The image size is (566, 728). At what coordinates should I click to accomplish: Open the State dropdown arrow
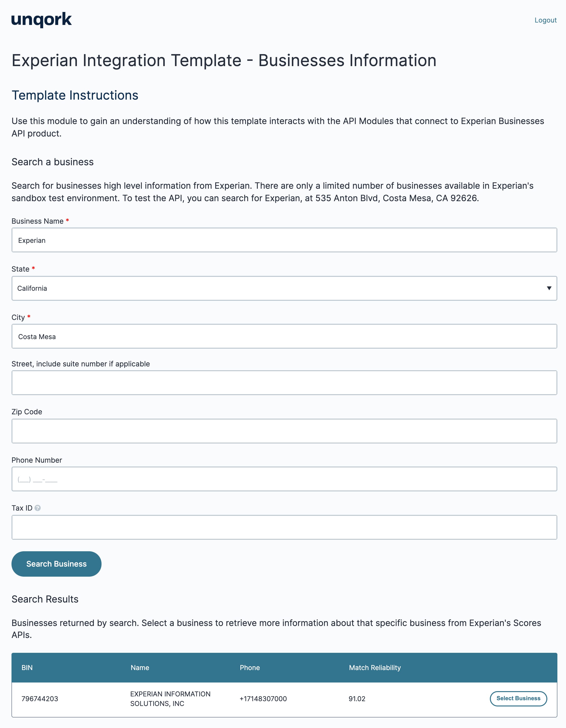(549, 288)
